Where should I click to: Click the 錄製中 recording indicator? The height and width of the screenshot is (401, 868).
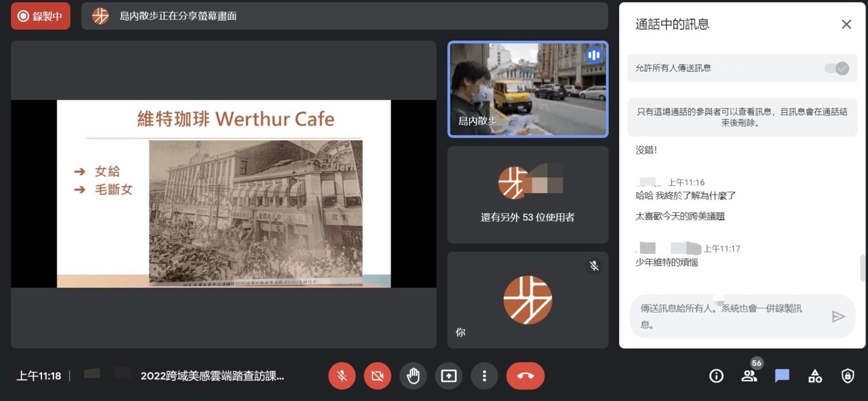click(x=41, y=16)
